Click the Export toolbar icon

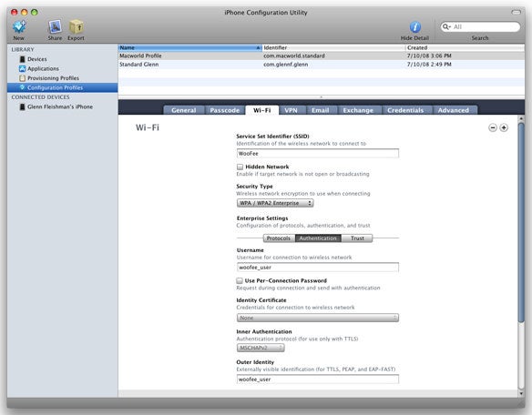(76, 26)
